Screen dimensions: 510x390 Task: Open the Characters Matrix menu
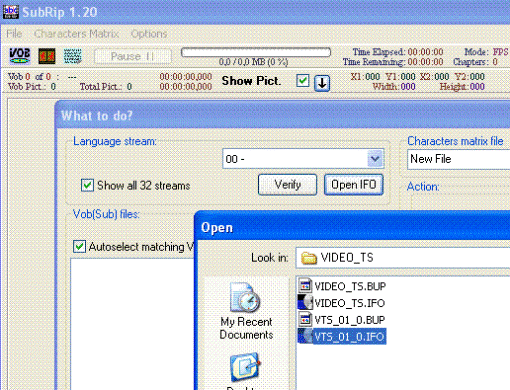[76, 34]
